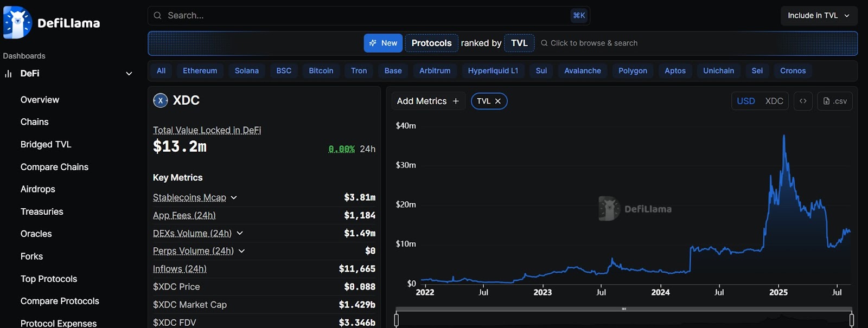Click the sparkle New button
The height and width of the screenshot is (328, 868).
coord(383,43)
